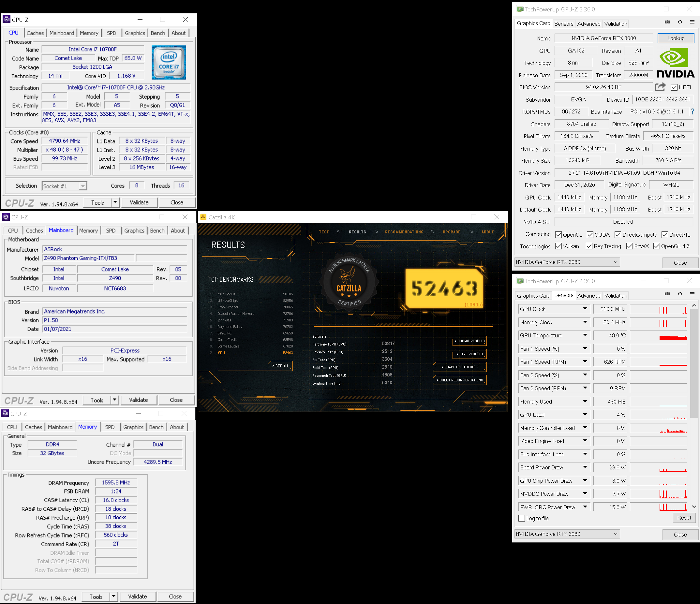Click the Intel Core i7 badge in CPU-Z
700x604 pixels.
click(x=169, y=63)
